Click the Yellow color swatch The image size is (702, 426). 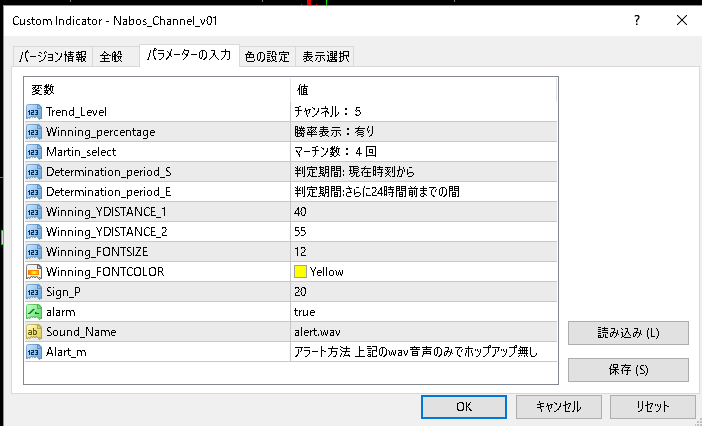coord(300,272)
